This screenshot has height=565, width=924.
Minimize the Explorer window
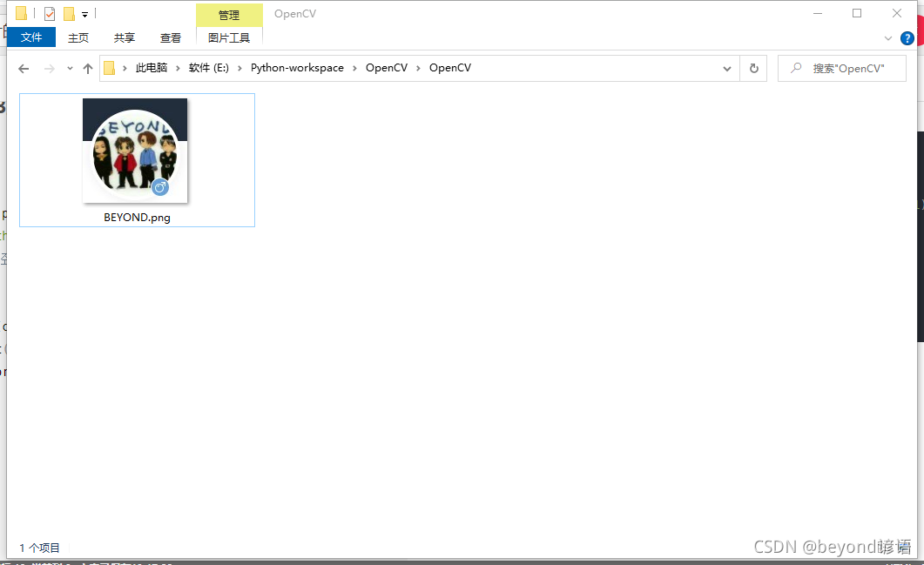point(818,14)
